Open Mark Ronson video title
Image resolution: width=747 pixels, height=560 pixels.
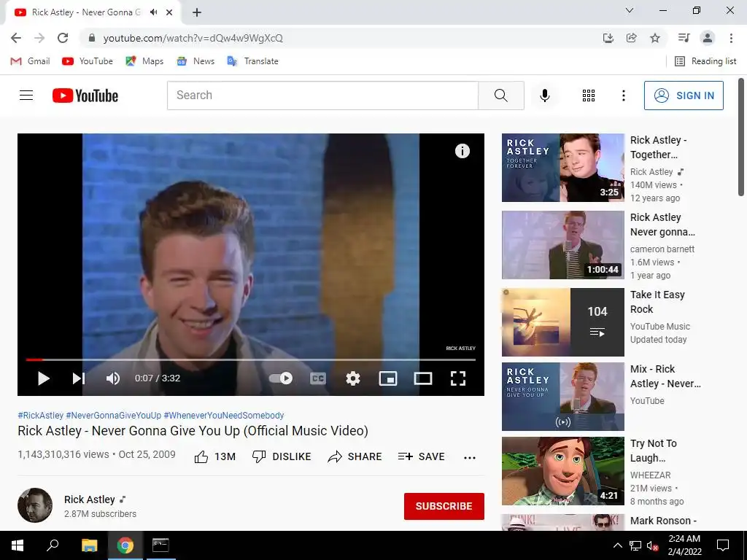(663, 521)
